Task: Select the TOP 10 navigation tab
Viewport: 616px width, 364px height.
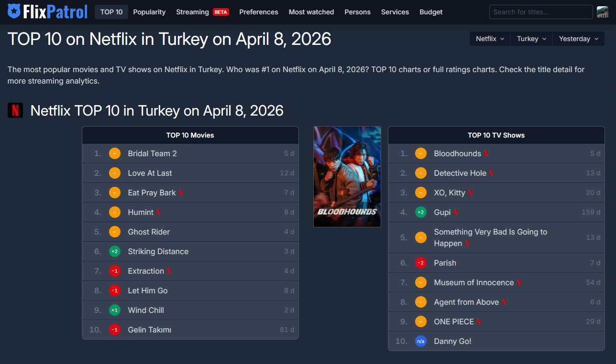Action: pyautogui.click(x=111, y=12)
